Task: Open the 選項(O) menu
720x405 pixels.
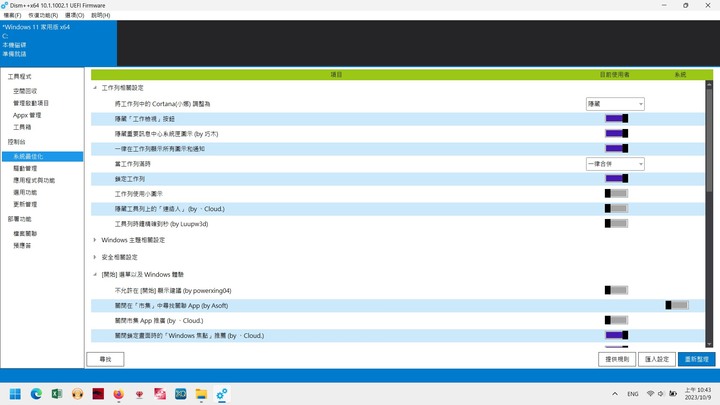Action: pos(74,15)
